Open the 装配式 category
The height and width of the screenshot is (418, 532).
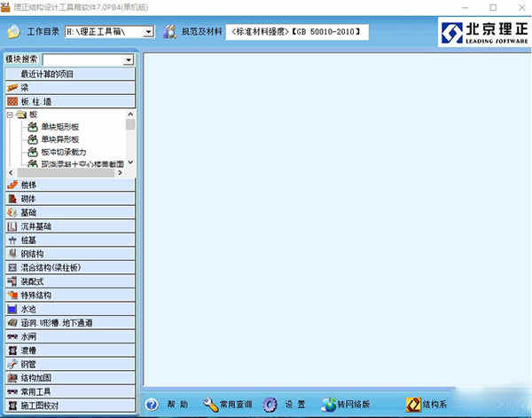tap(70, 281)
